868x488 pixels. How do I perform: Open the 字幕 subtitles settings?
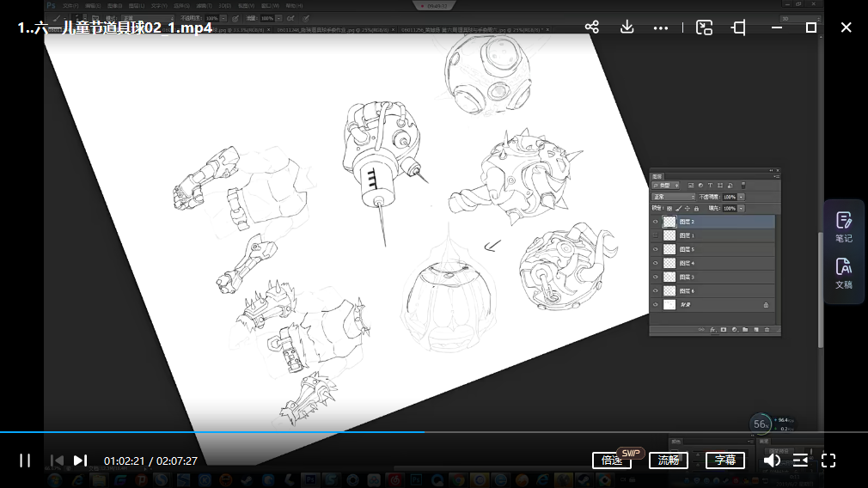[x=725, y=461]
